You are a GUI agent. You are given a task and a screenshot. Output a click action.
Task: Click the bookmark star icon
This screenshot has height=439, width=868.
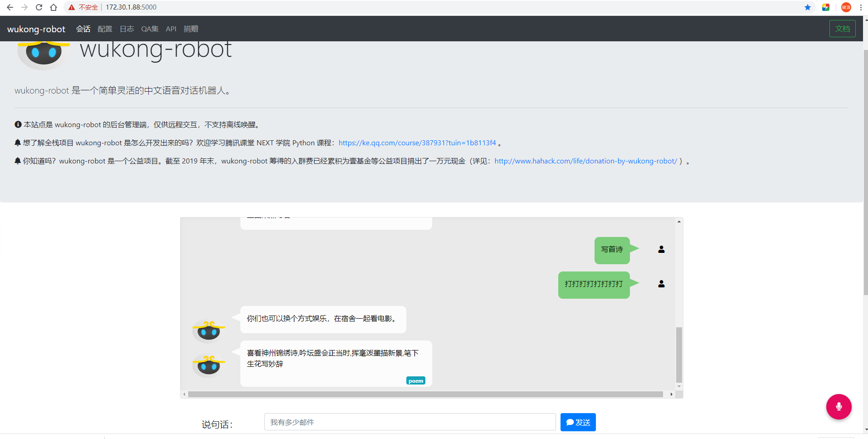[808, 7]
